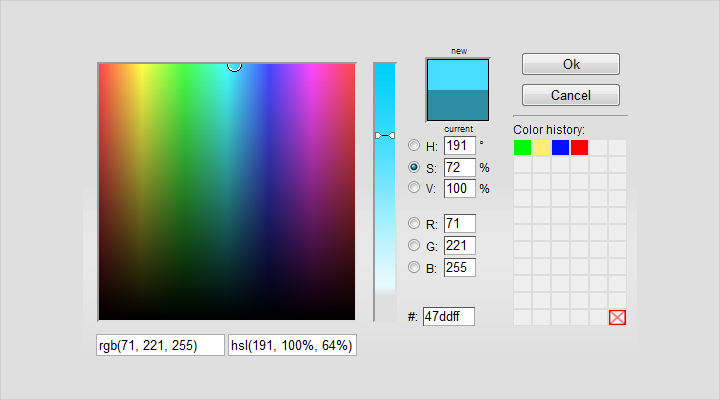720x400 pixels.
Task: Select the S saturation radio button
Action: 414,167
